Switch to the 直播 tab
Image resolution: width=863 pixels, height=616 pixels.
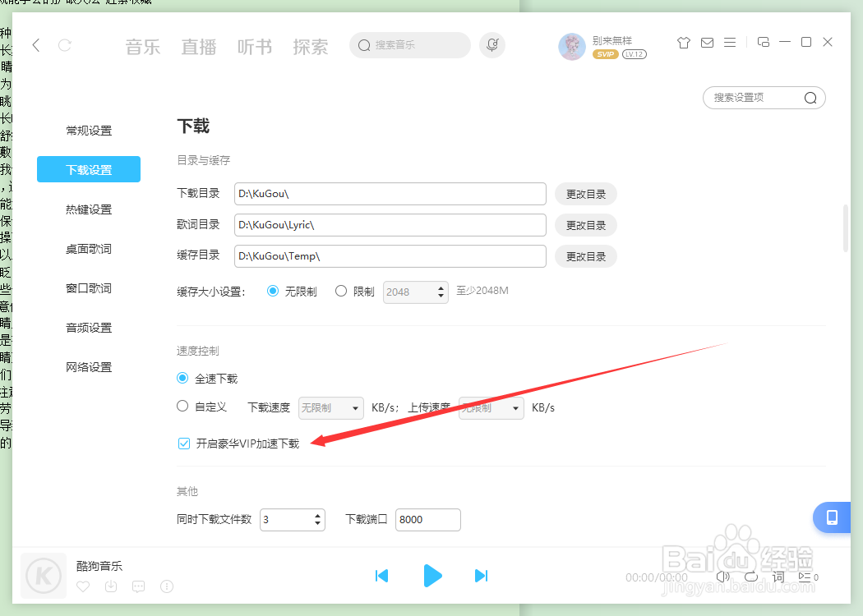coord(199,47)
